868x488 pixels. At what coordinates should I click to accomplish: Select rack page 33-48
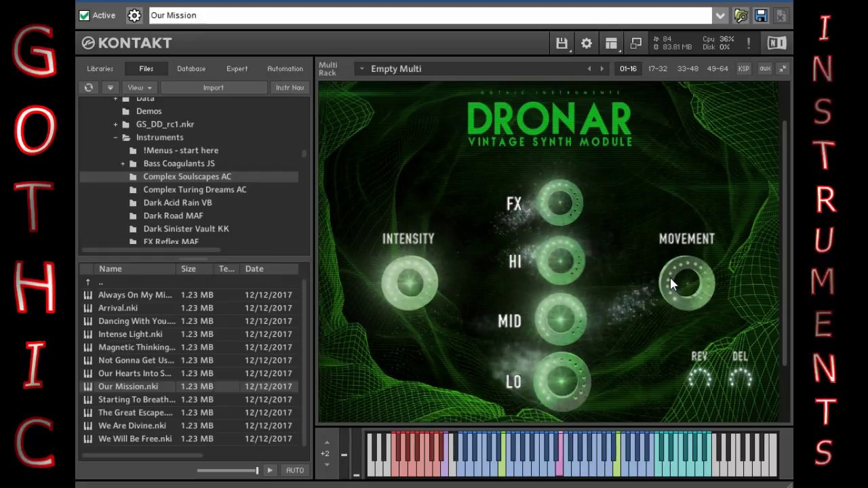(688, 68)
